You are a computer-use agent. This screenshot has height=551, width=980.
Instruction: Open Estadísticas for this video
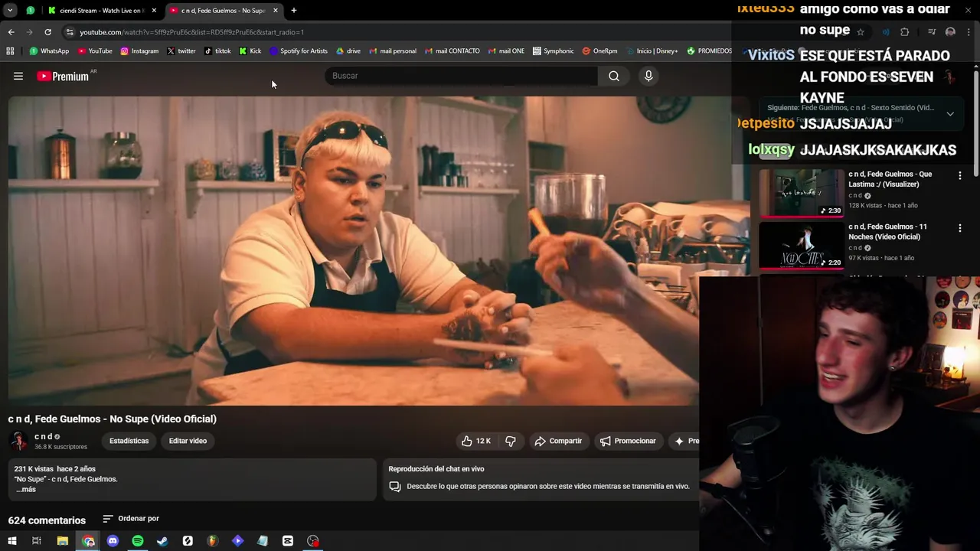click(x=129, y=441)
